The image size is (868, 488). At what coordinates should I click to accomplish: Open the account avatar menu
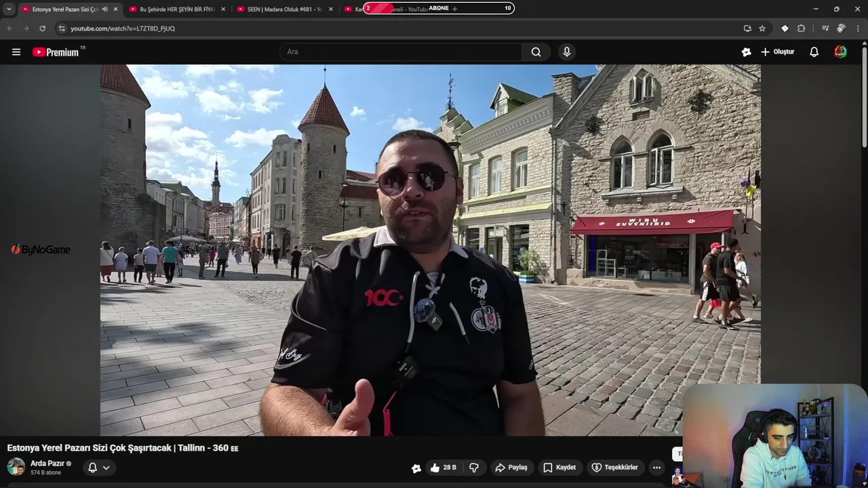click(840, 52)
